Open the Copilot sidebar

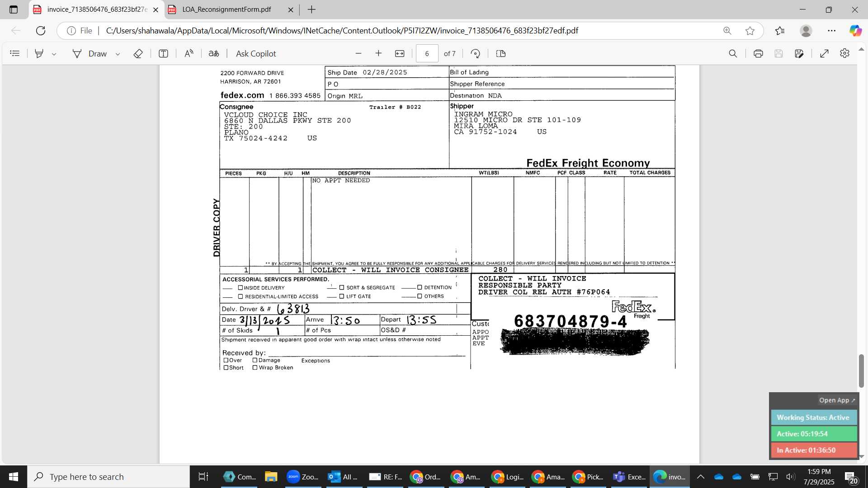click(x=855, y=31)
